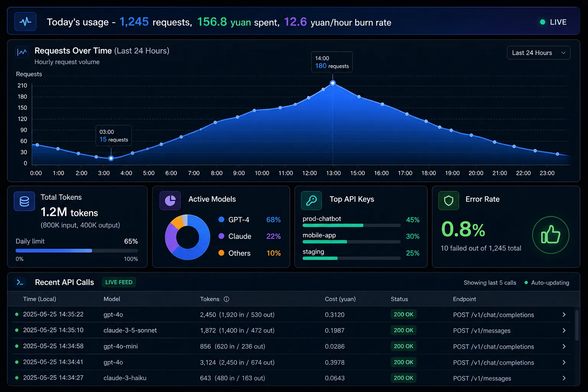Viewport: 588px width, 392px height.
Task: Expand the 14:35:22 gpt-4o call row chevron
Action: click(564, 315)
